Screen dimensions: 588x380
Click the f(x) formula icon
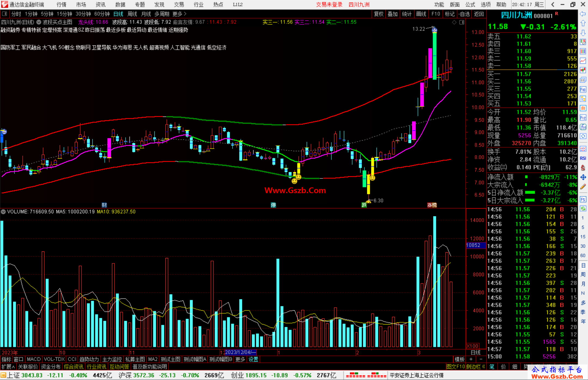pos(583,127)
